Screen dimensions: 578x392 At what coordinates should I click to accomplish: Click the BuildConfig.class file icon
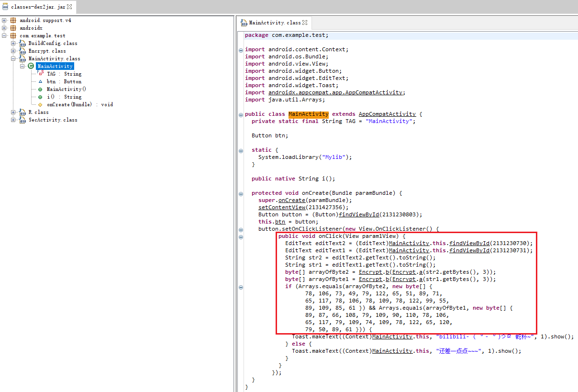(22, 44)
